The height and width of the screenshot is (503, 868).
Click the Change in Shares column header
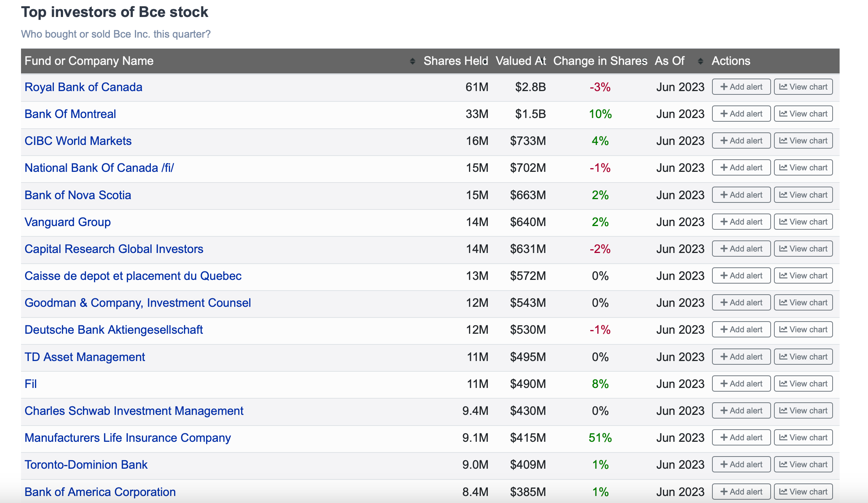click(600, 61)
